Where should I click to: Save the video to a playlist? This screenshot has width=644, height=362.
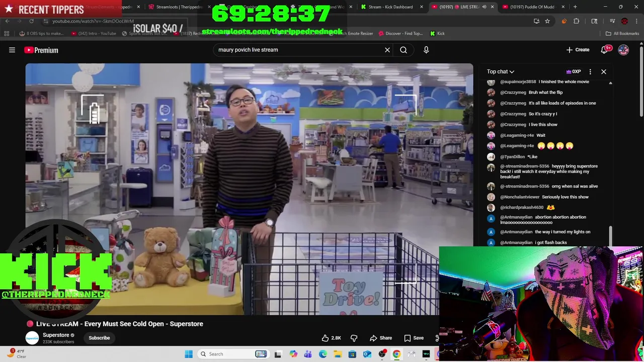pyautogui.click(x=414, y=338)
